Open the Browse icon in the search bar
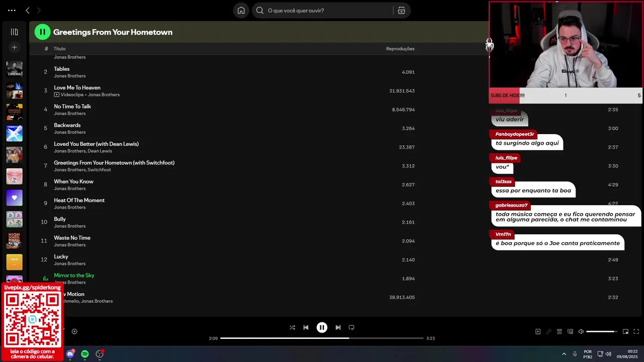This screenshot has height=362, width=644. (x=401, y=11)
